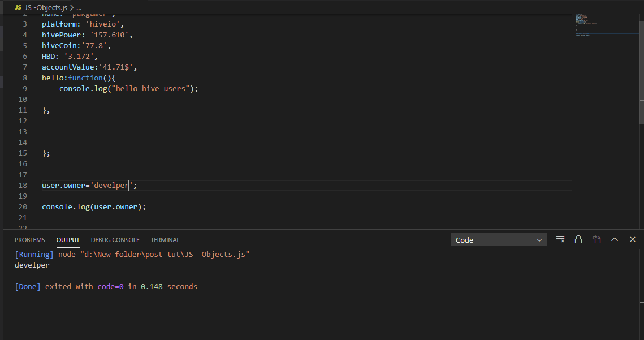This screenshot has height=340, width=644.
Task: Click the JS file icon in the breadcrumb
Action: click(18, 7)
